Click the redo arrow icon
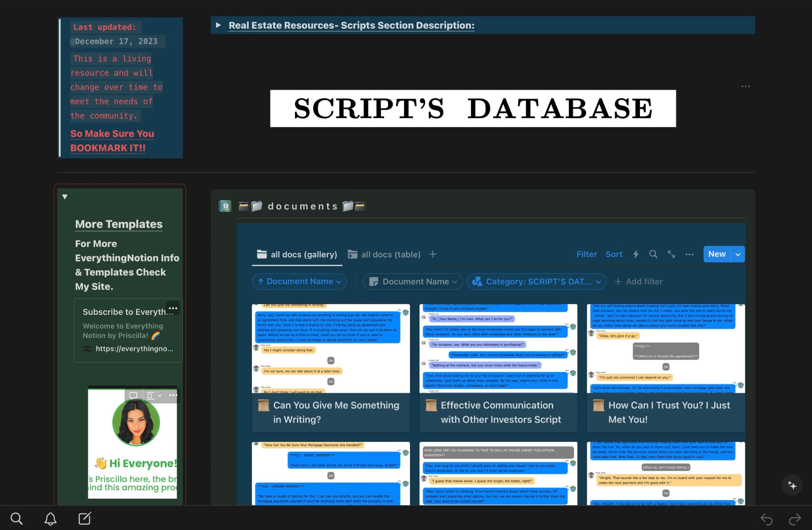Viewport: 812px width, 530px height. click(795, 519)
